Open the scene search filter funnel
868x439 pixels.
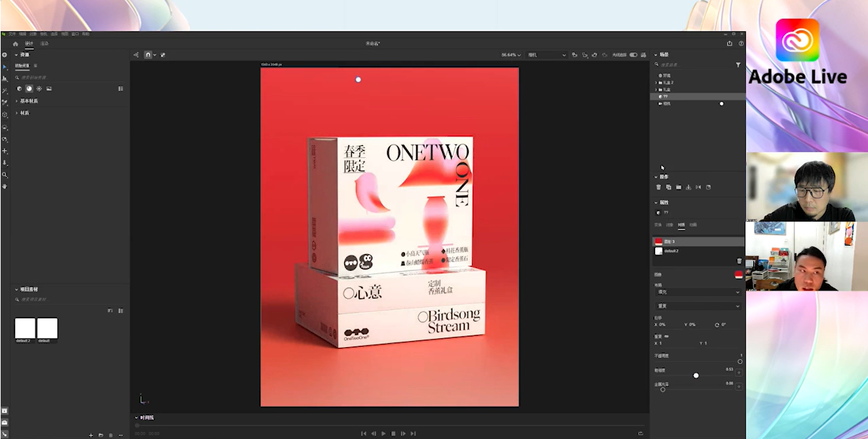point(738,65)
